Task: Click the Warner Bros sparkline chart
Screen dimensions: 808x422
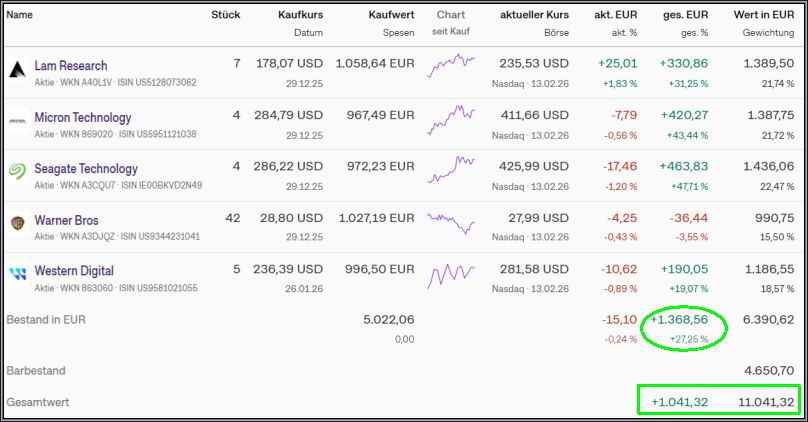Action: click(x=451, y=222)
